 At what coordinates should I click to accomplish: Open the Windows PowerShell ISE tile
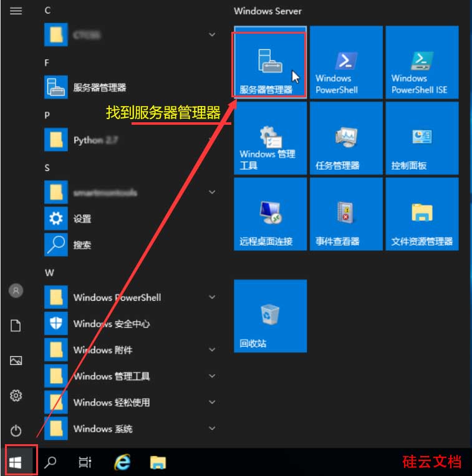point(422,62)
